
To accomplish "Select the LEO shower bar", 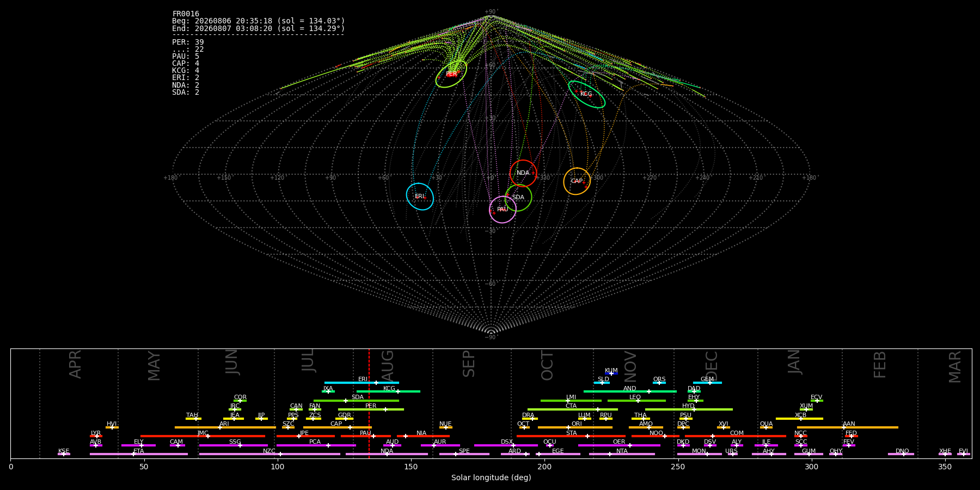I will [x=636, y=401].
